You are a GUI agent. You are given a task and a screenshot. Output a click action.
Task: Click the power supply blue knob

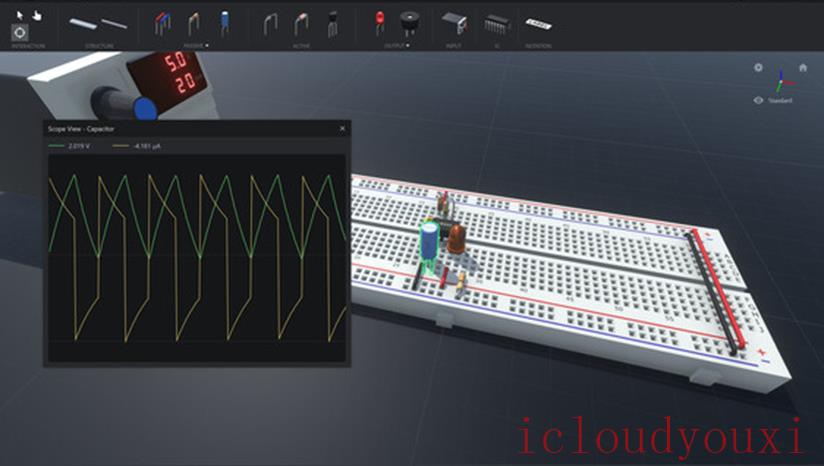point(145,109)
